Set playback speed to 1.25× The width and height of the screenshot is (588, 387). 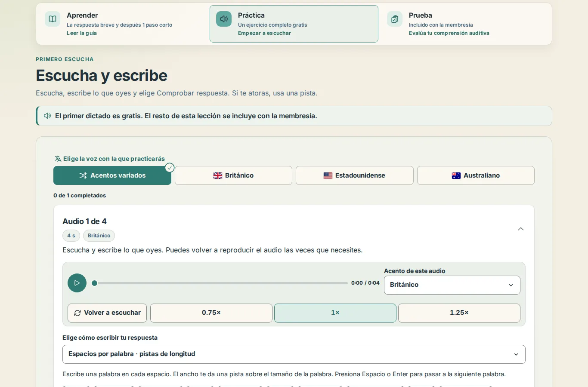[459, 313]
